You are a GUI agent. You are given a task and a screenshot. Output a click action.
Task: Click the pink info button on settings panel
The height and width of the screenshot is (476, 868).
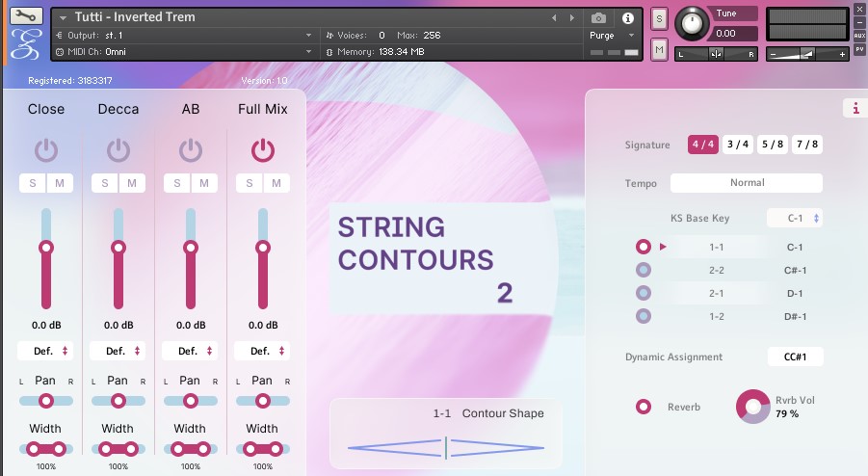click(855, 108)
